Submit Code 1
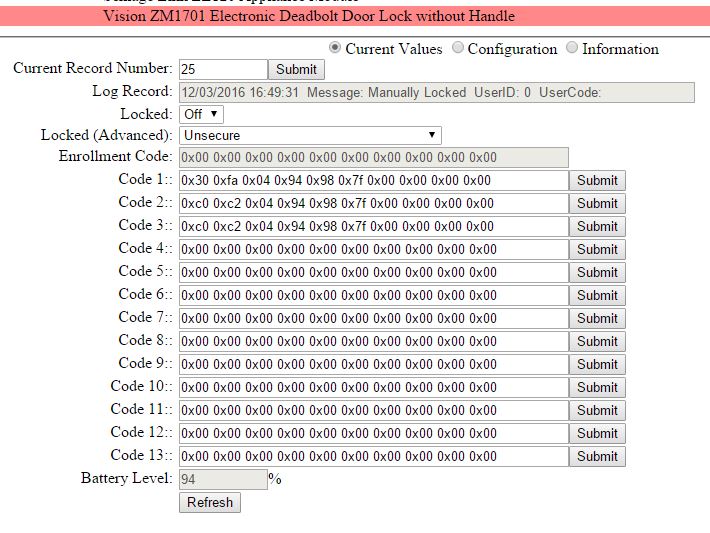This screenshot has width=710, height=533. 597,180
